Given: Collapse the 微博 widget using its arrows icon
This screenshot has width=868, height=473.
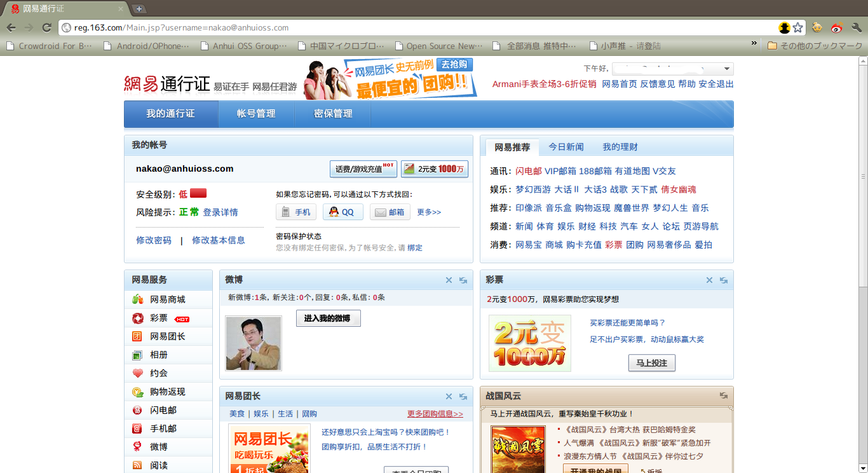Looking at the screenshot, I should click(463, 280).
